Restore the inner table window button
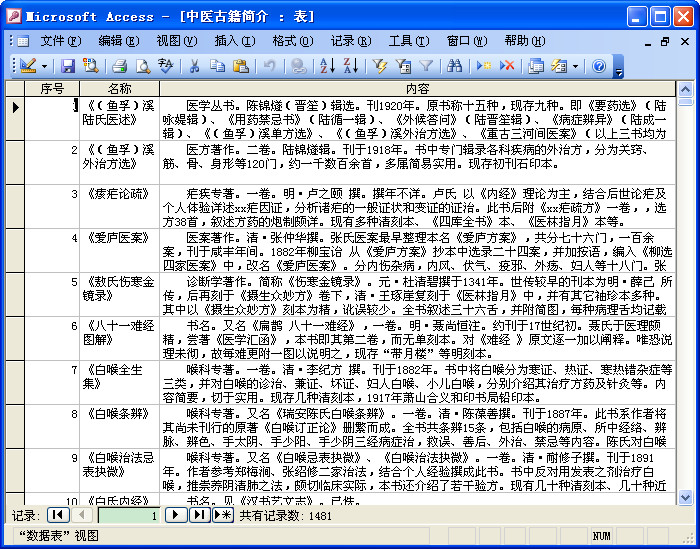Image resolution: width=700 pixels, height=549 pixels. 665,42
